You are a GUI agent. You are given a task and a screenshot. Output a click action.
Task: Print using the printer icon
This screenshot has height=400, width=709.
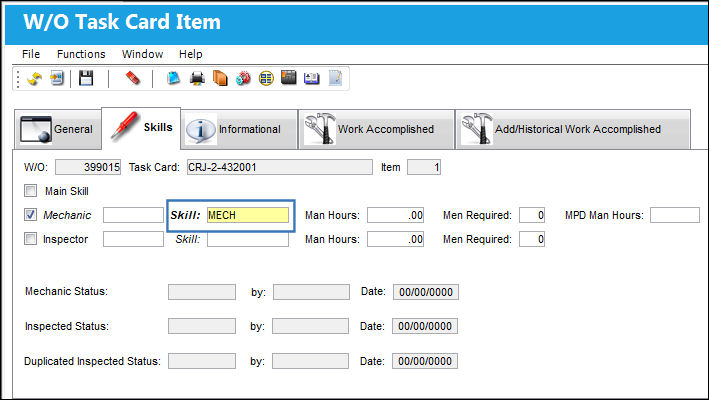197,79
